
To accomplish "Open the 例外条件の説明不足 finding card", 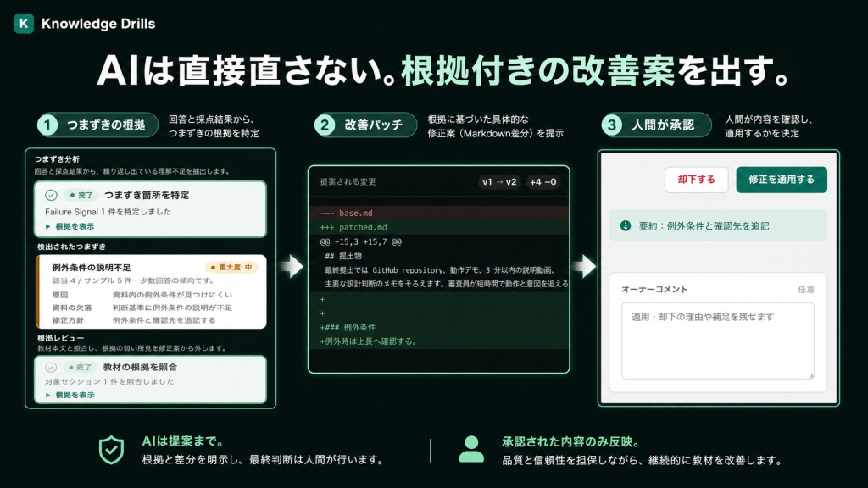I will pos(151,291).
